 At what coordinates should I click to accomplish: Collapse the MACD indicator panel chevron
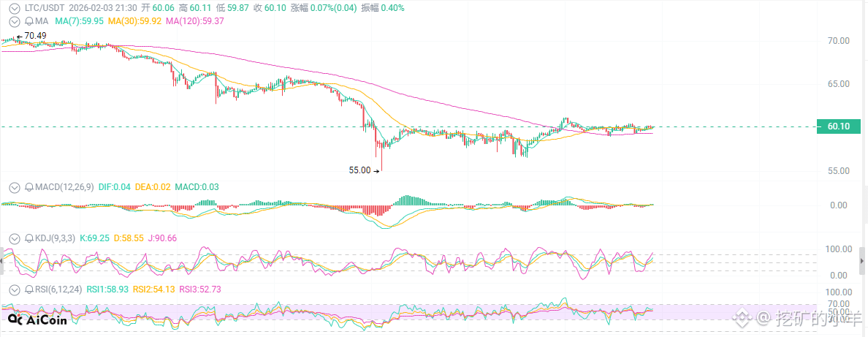pos(15,187)
